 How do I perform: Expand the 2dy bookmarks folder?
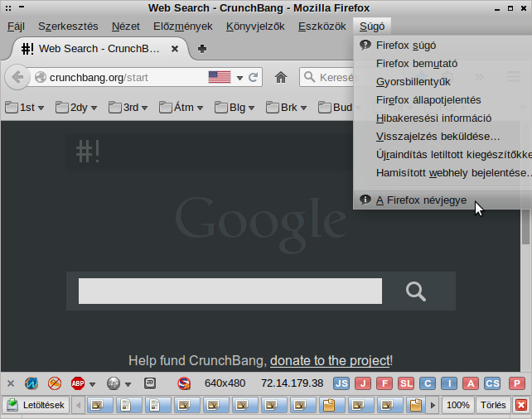click(76, 108)
